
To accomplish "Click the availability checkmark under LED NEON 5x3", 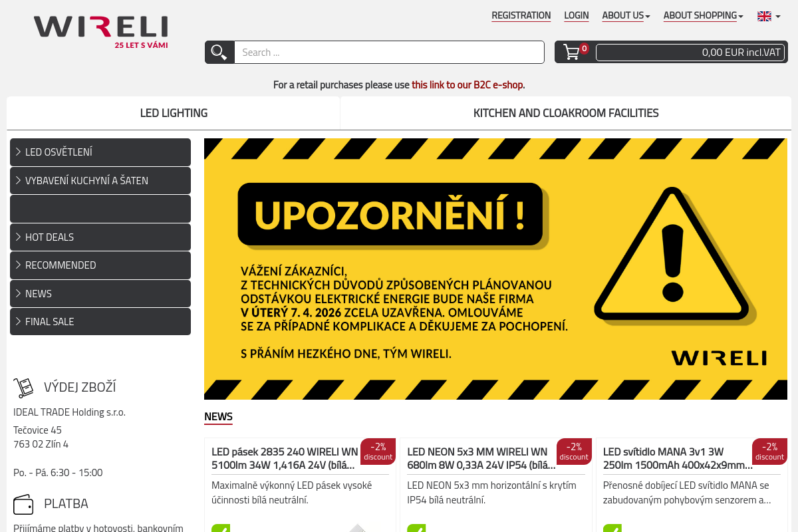I will click(x=416, y=529).
